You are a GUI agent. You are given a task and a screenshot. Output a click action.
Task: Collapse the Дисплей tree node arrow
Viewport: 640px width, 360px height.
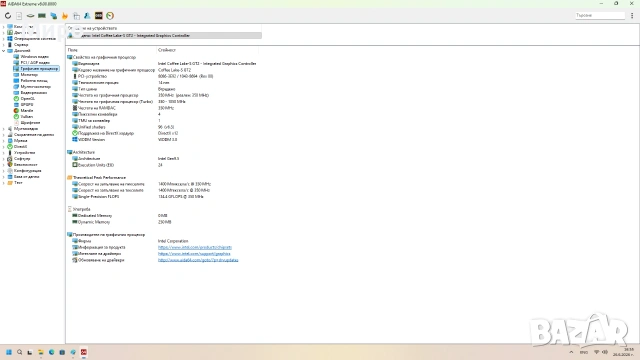pos(4,51)
